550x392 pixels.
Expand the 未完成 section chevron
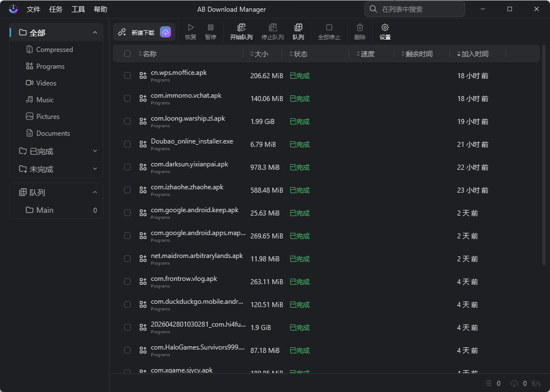pos(95,169)
